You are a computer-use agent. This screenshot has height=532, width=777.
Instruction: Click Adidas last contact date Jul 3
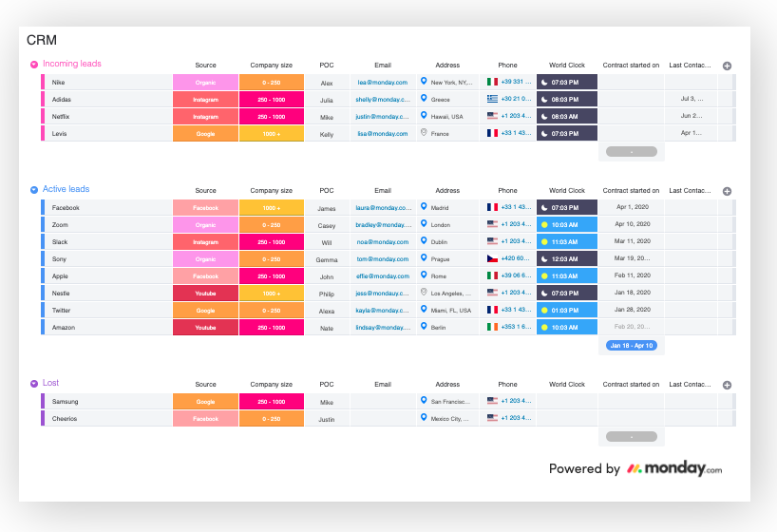692,99
